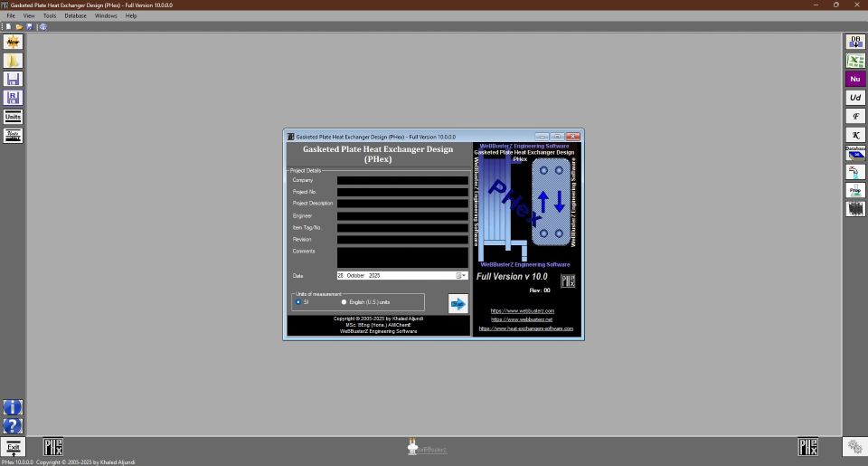
Task: Click the Company input field
Action: click(402, 181)
